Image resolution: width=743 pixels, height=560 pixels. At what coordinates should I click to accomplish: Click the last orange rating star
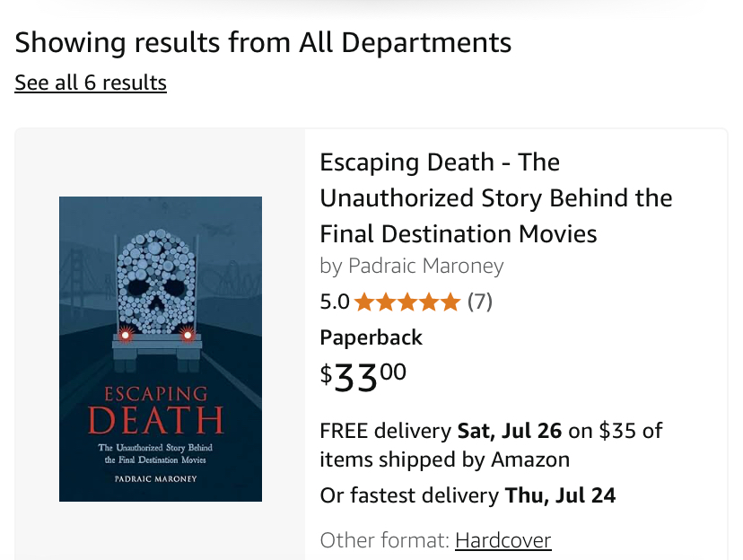pyautogui.click(x=450, y=302)
